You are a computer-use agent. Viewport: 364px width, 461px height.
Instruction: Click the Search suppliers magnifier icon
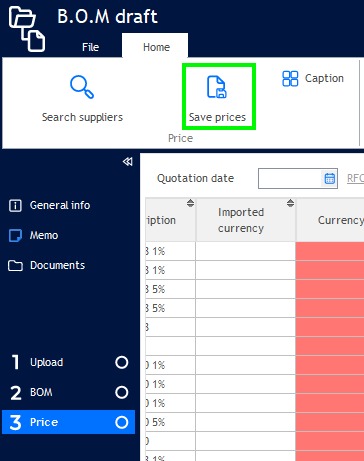(82, 87)
